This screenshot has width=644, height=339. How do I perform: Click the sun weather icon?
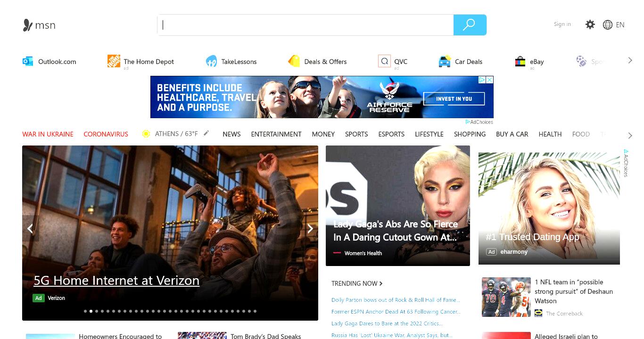146,134
